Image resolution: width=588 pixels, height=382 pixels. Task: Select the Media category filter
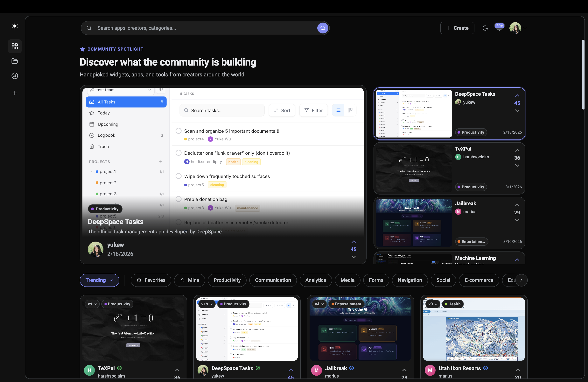347,280
